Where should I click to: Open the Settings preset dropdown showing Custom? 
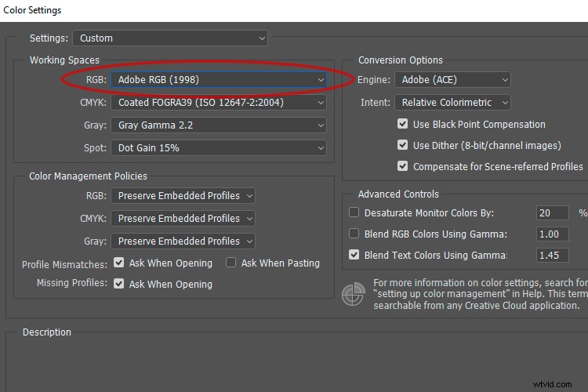click(170, 38)
